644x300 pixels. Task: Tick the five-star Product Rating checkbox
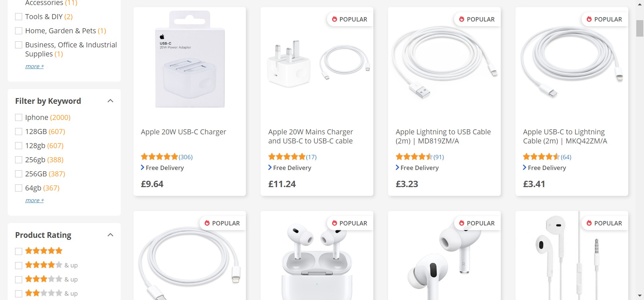point(19,251)
